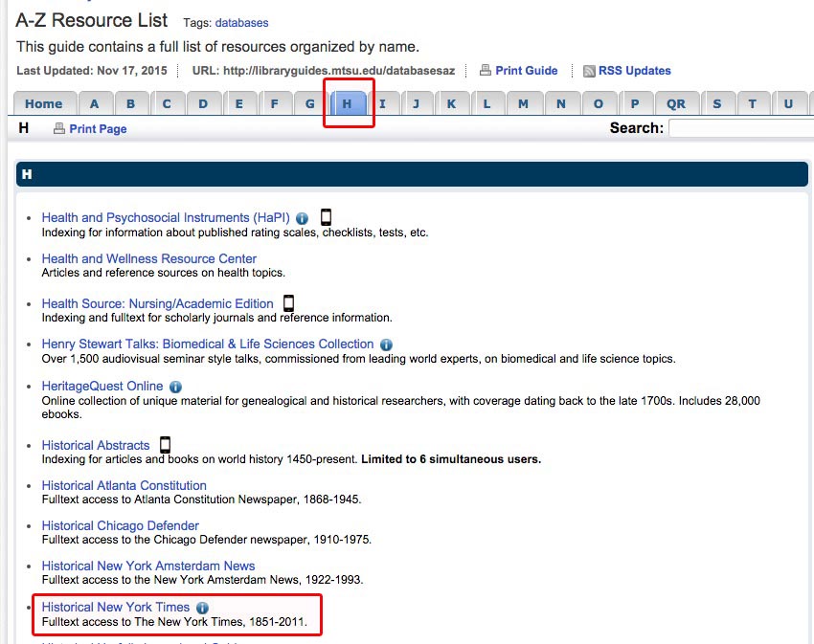Switch to the K tab

click(x=452, y=103)
